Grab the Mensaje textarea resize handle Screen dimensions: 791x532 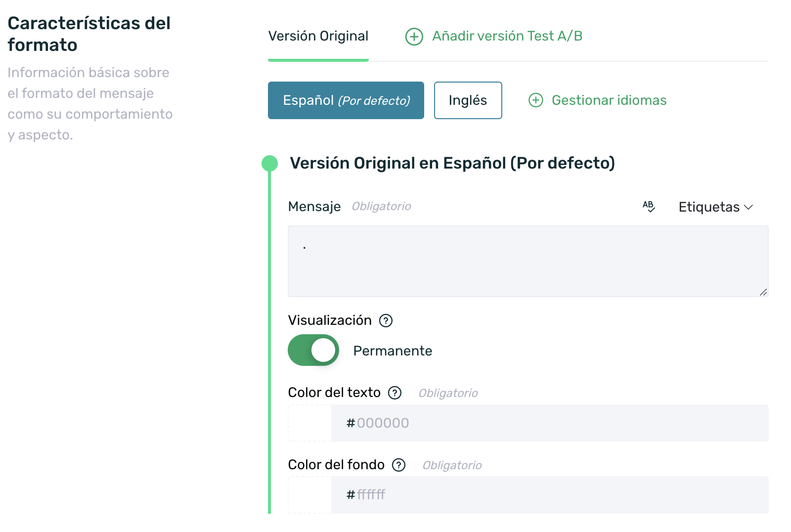pyautogui.click(x=763, y=292)
